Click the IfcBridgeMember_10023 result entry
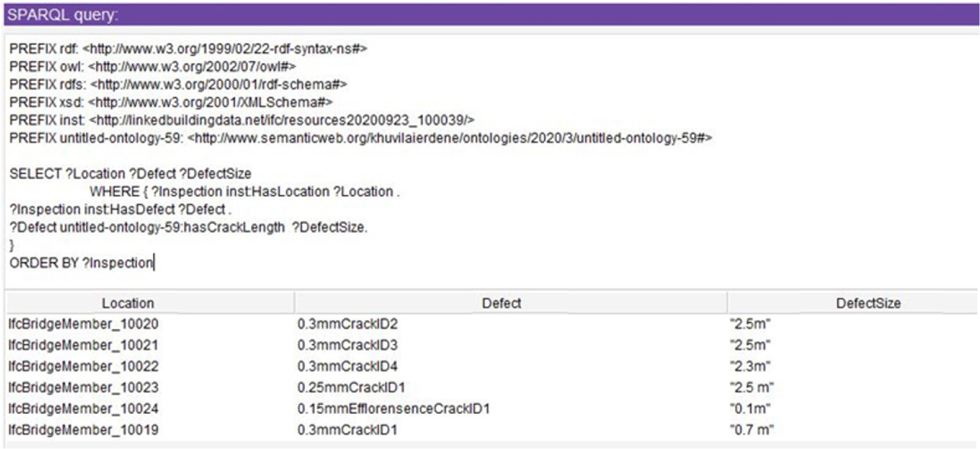 pyautogui.click(x=83, y=387)
